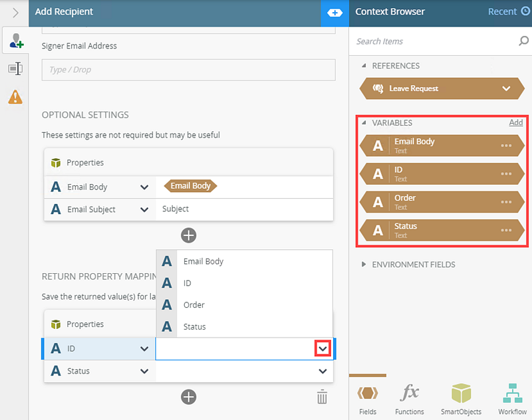Select the Email Body variable

(x=442, y=146)
